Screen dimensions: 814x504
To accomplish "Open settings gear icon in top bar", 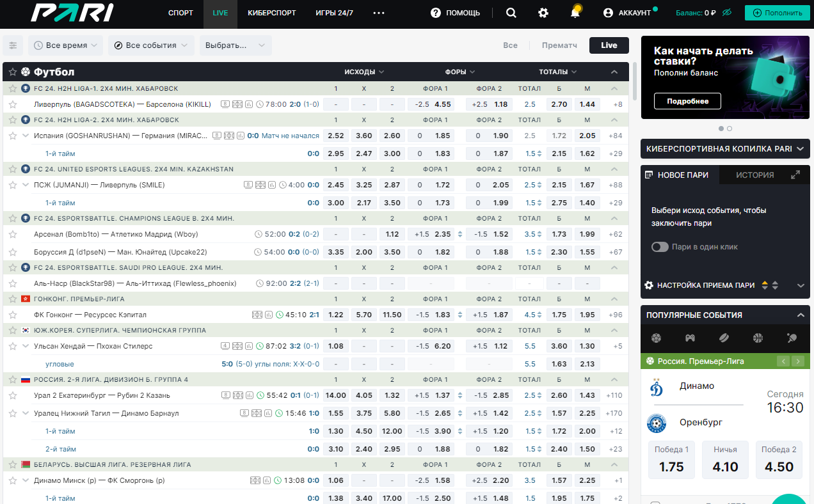I will click(543, 13).
